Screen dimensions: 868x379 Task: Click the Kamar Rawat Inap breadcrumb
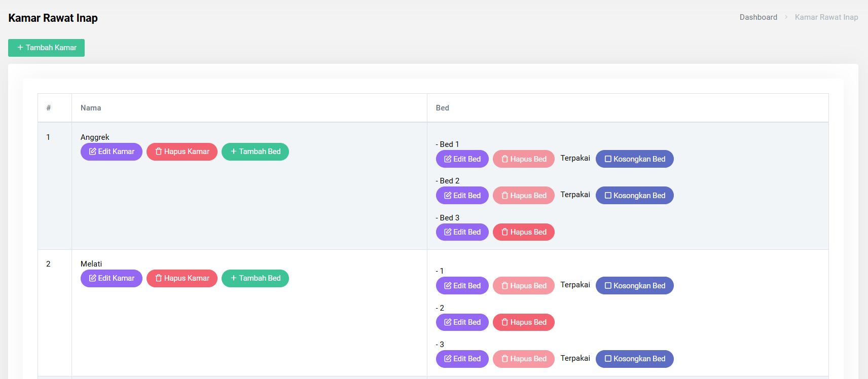coord(826,17)
